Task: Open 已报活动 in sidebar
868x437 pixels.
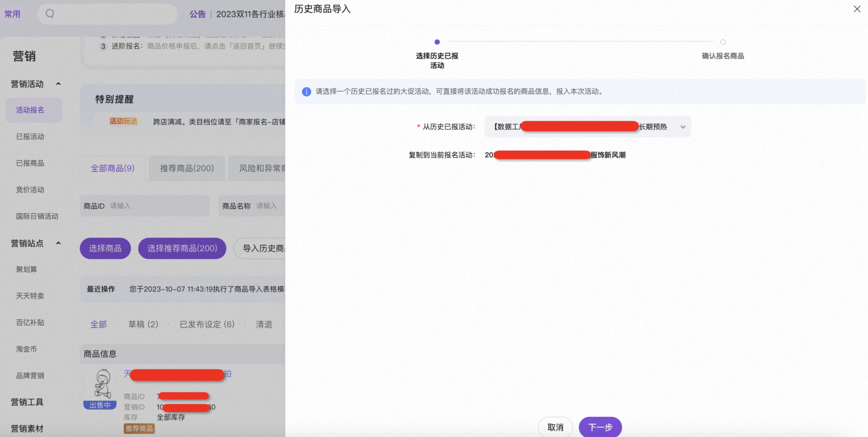Action: (x=30, y=137)
